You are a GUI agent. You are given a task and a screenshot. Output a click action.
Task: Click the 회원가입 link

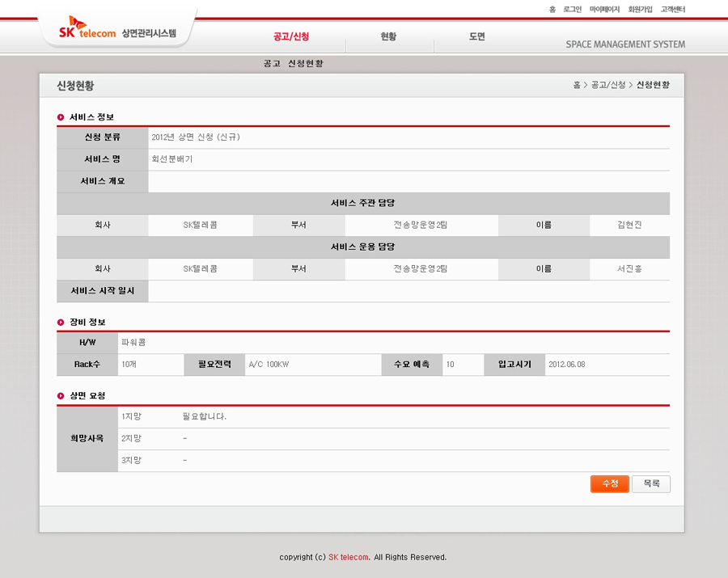point(641,9)
